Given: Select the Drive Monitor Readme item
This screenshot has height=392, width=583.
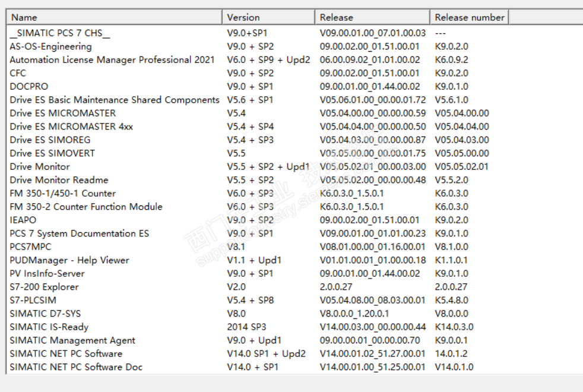Looking at the screenshot, I should point(59,180).
